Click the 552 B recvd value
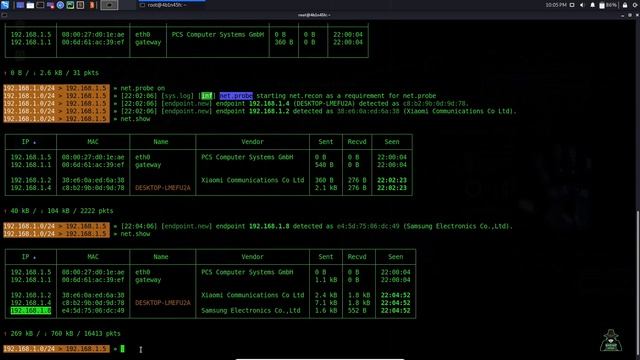The width and height of the screenshot is (640, 360). (x=357, y=311)
